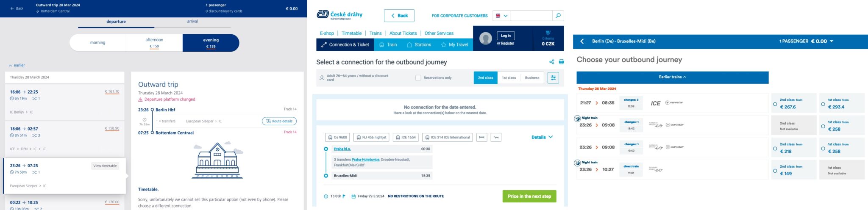Open the search filter settings icon

(553, 78)
